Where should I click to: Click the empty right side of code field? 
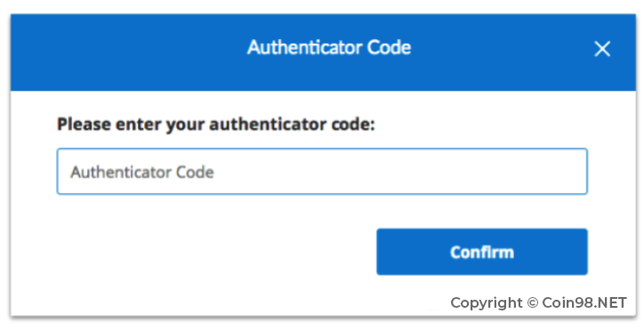452,172
